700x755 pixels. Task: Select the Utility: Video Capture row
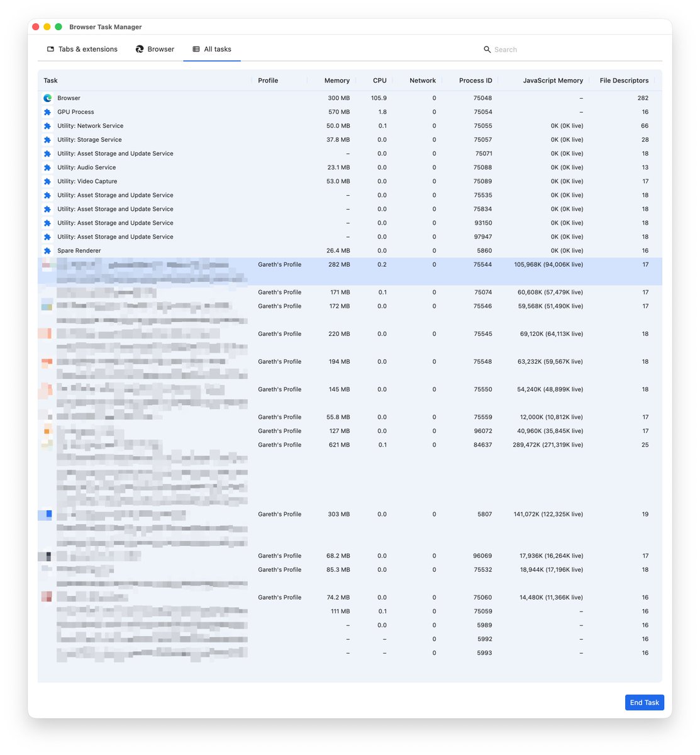(350, 181)
